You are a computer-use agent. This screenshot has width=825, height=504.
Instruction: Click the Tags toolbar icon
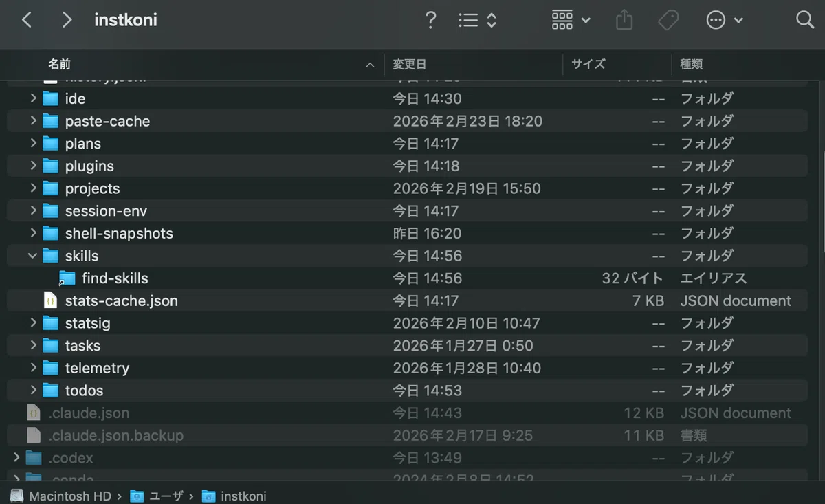coord(668,20)
